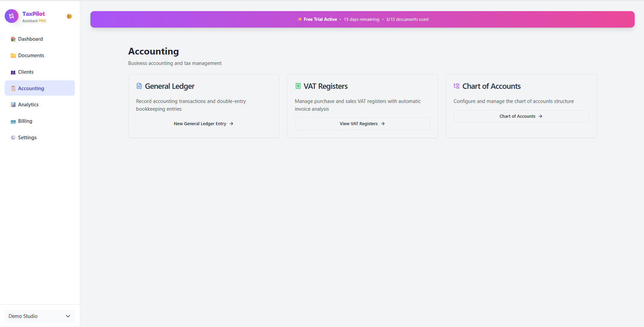The height and width of the screenshot is (327, 644).
Task: Switch to the Analytics section
Action: tap(29, 104)
